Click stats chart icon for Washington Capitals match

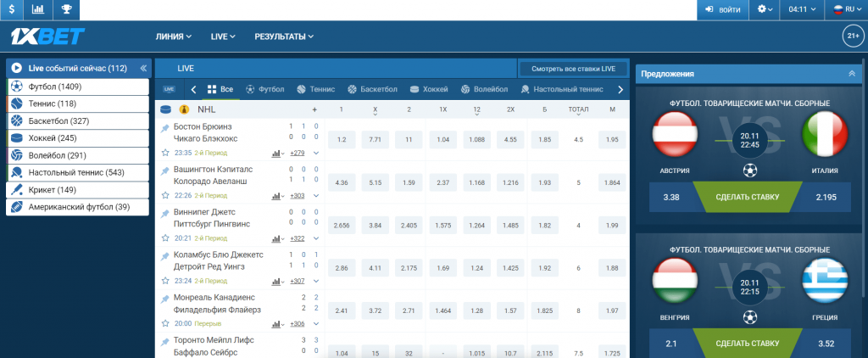[277, 195]
